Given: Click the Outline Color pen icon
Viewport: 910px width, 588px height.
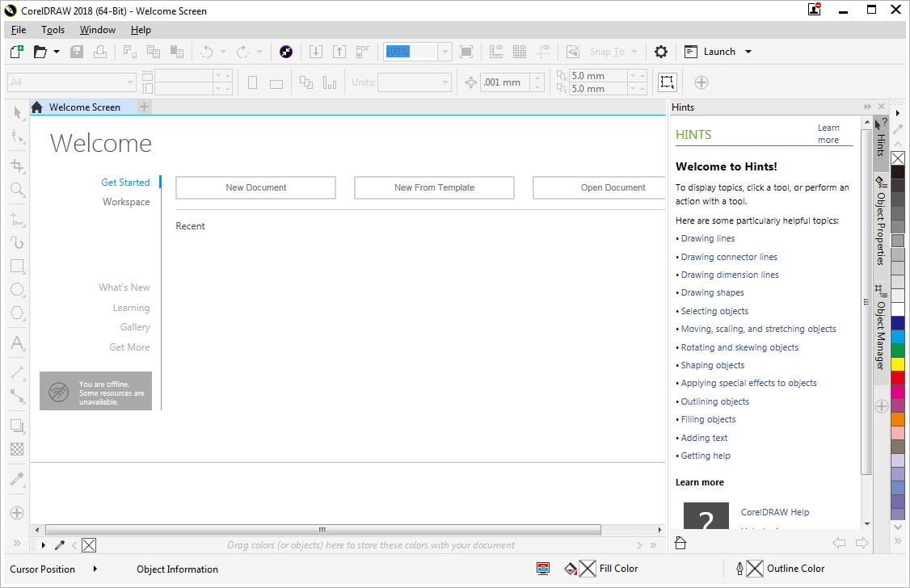Looking at the screenshot, I should [739, 569].
